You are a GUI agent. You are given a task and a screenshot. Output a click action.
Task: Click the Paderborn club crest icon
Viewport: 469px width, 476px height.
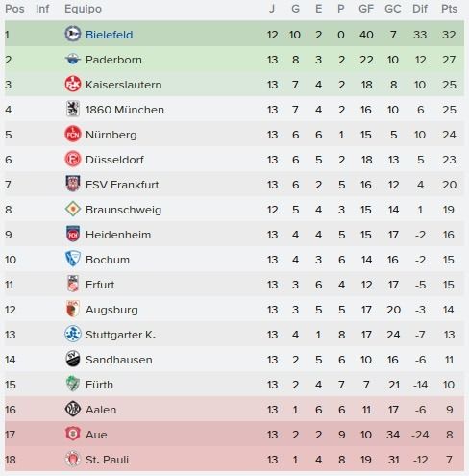pyautogui.click(x=73, y=59)
